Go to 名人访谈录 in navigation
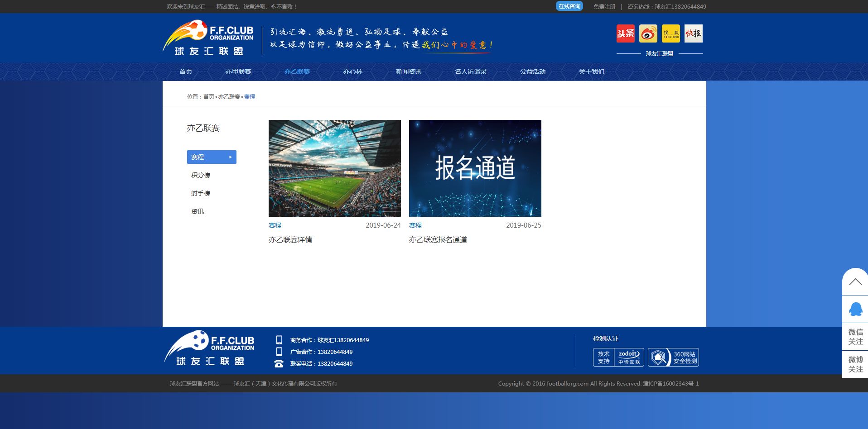 pyautogui.click(x=470, y=71)
